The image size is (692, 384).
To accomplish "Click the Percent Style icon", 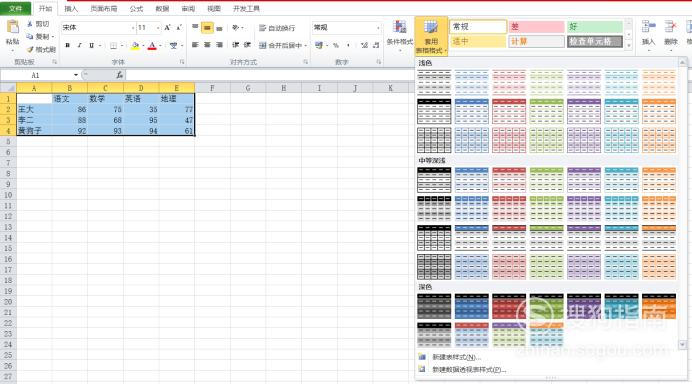I will click(336, 45).
